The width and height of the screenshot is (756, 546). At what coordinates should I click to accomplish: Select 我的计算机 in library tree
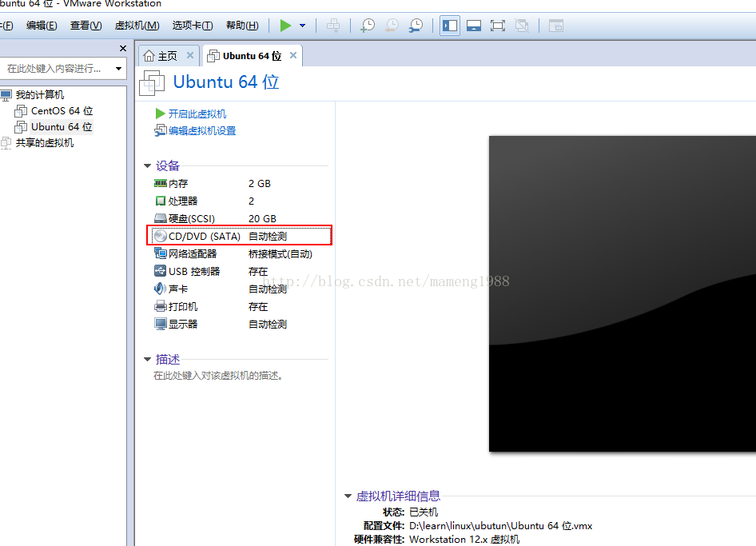point(39,94)
